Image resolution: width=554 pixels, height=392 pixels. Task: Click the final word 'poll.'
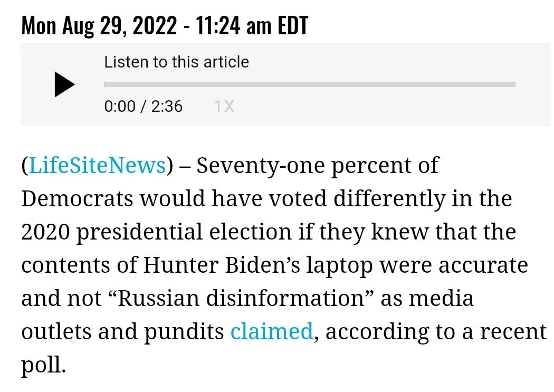(x=43, y=366)
